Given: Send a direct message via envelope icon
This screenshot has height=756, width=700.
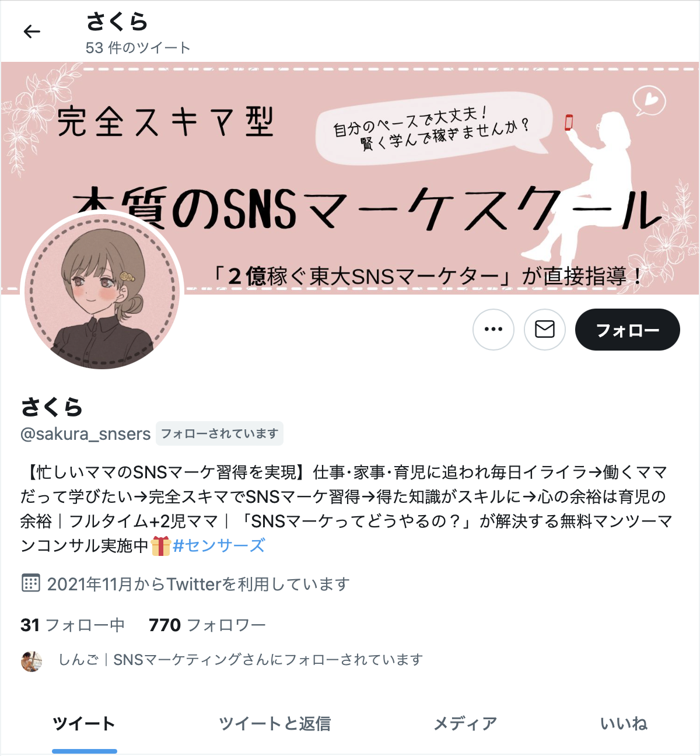Looking at the screenshot, I should (x=545, y=330).
